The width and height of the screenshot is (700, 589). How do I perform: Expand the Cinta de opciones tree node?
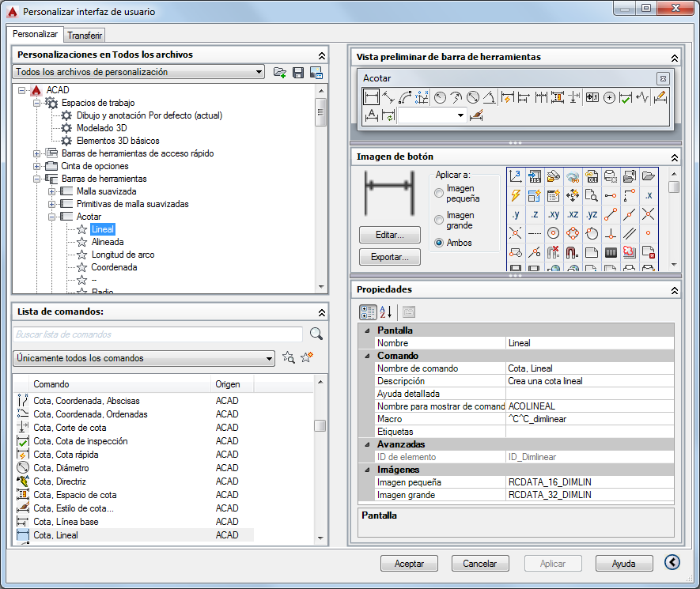coord(36,166)
